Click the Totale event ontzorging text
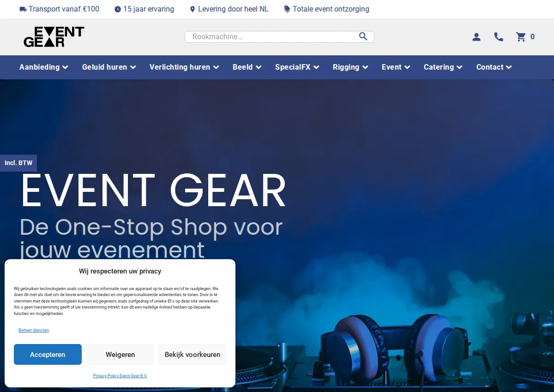The width and height of the screenshot is (554, 392). (331, 9)
